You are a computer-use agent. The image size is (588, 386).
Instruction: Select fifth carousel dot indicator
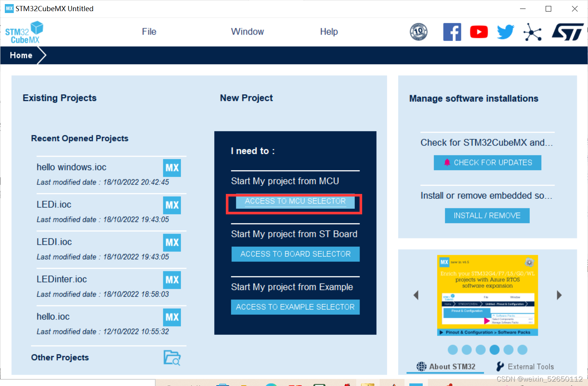click(x=509, y=350)
